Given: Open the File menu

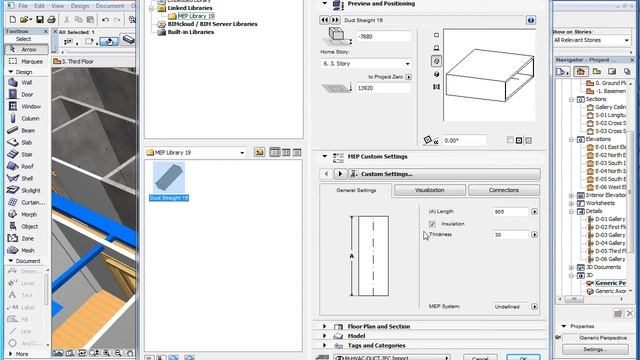Looking at the screenshot, I should 23,6.
